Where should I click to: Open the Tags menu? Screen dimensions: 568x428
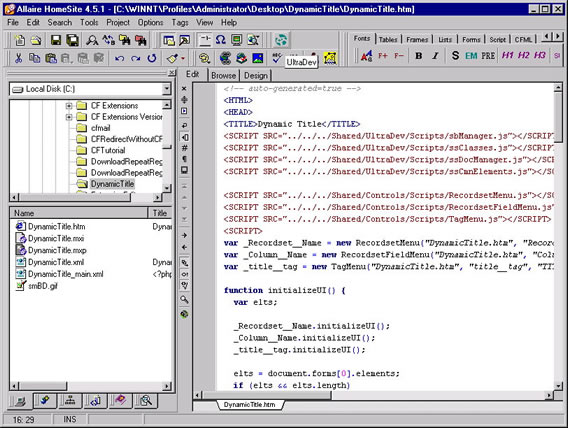180,22
